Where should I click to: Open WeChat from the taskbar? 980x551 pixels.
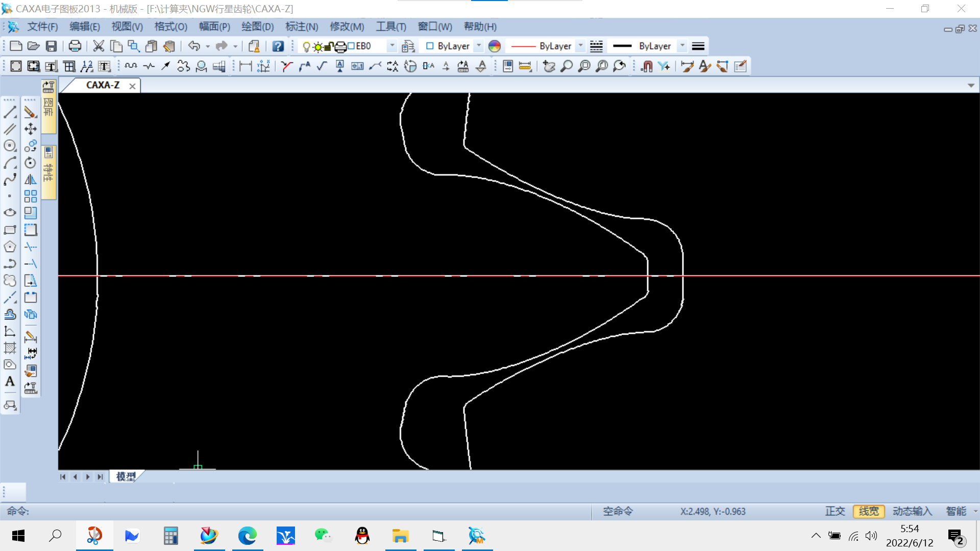click(323, 536)
